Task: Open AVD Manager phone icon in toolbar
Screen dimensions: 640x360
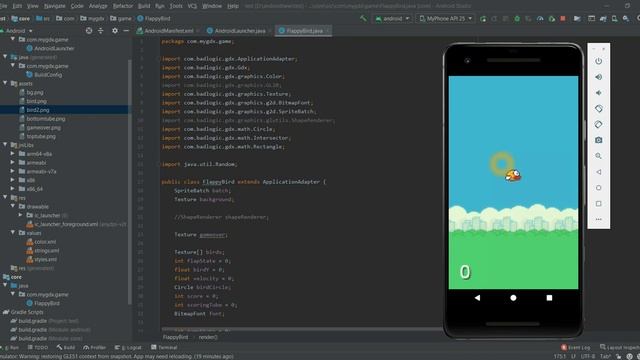Action: (x=614, y=19)
